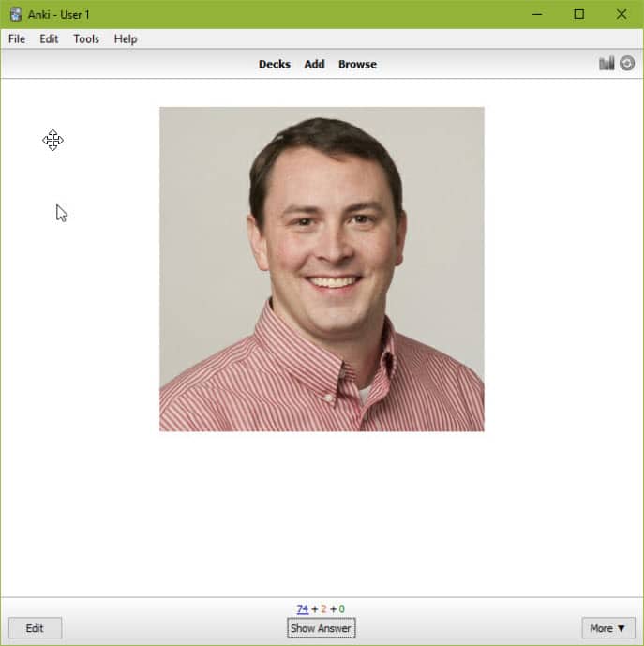Close the Anki window
644x646 pixels.
(622, 14)
